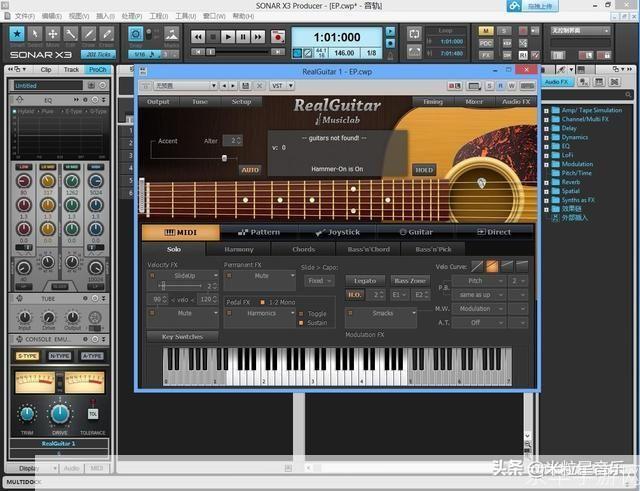Open the Pitch P.B. dropdown
Viewport: 640px width, 491px height.
[x=479, y=281]
